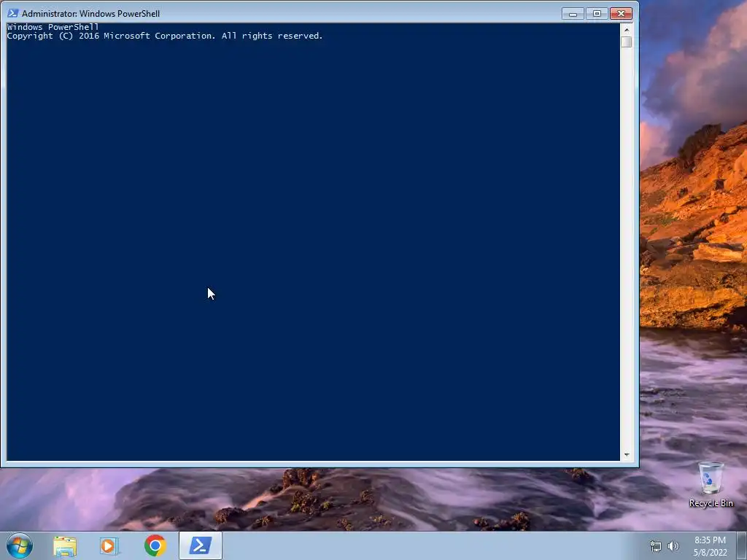Click the Show Desktop strip at the taskbar's end
The height and width of the screenshot is (560, 747).
(742, 545)
